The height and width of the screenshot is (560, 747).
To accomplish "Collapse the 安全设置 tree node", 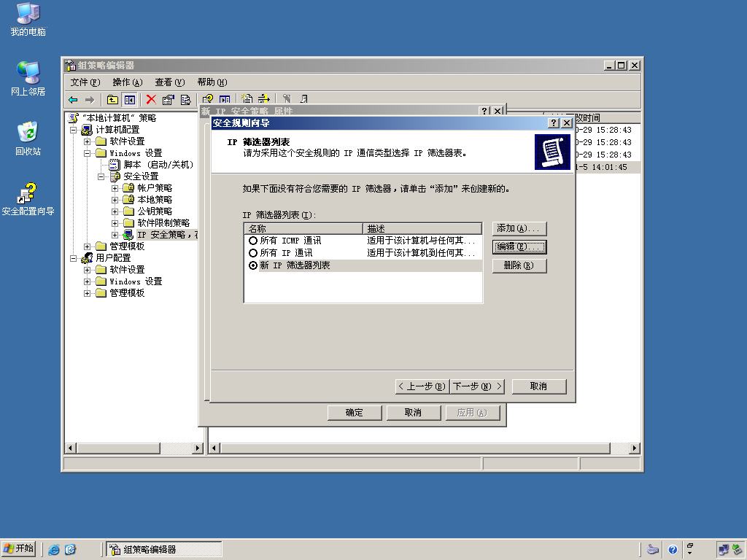I will click(x=101, y=176).
